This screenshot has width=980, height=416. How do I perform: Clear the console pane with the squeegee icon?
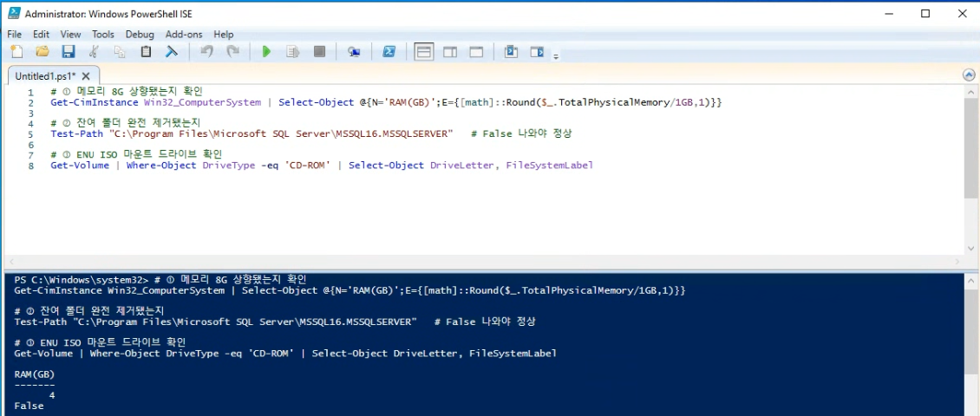[x=171, y=52]
